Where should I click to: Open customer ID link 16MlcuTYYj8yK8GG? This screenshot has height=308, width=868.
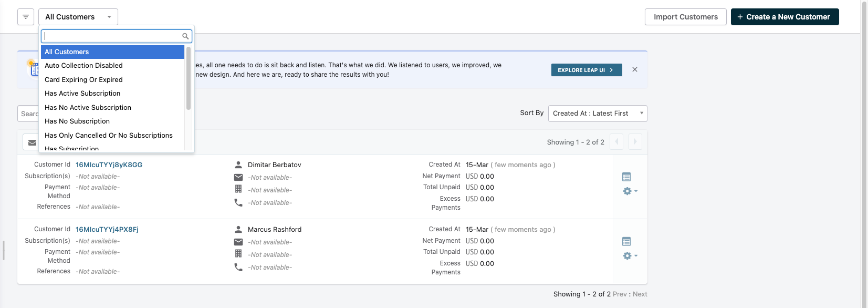point(109,165)
